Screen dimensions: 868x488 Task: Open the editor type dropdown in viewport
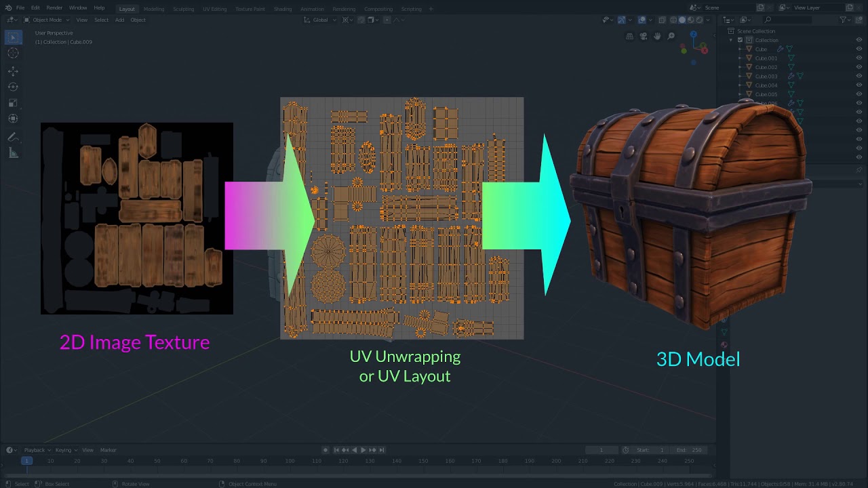click(x=11, y=20)
